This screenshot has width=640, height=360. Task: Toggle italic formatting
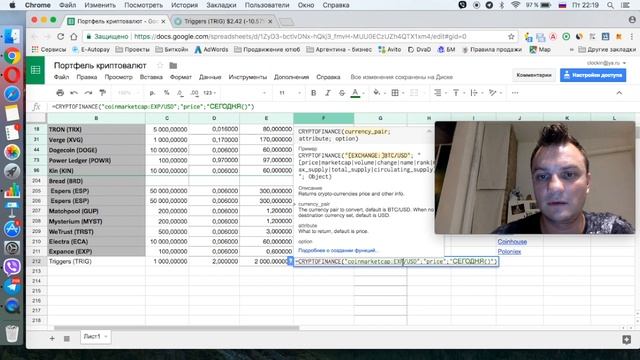pyautogui.click(x=328, y=93)
